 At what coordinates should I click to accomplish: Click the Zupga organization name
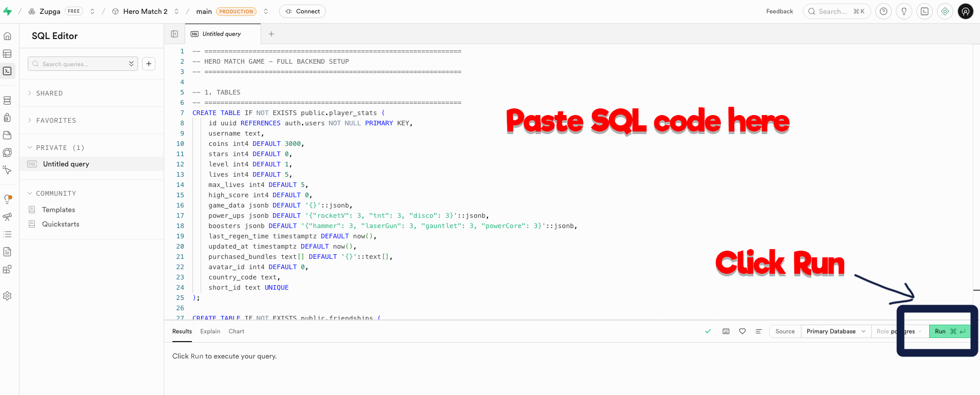(x=50, y=11)
